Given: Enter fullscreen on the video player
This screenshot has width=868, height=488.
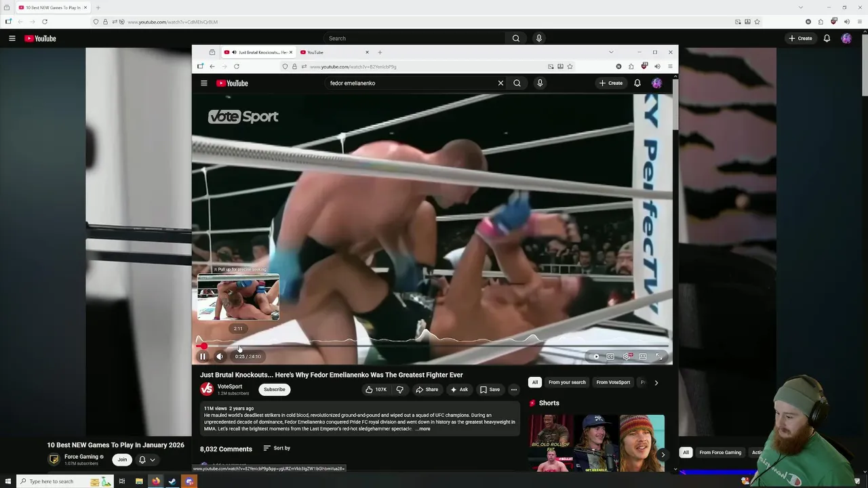Looking at the screenshot, I should click(659, 357).
